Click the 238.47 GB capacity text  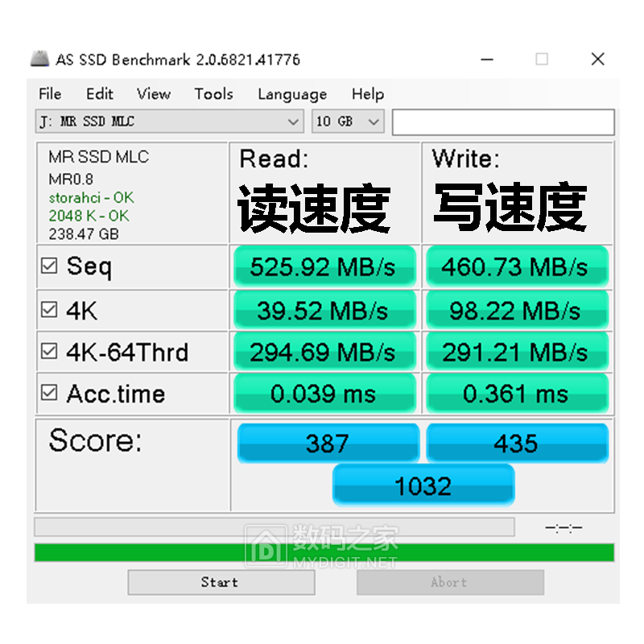point(84,233)
